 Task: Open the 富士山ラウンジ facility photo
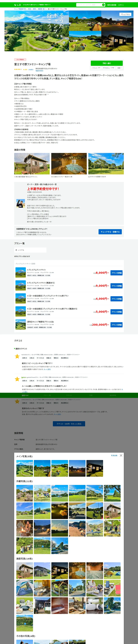32,164
